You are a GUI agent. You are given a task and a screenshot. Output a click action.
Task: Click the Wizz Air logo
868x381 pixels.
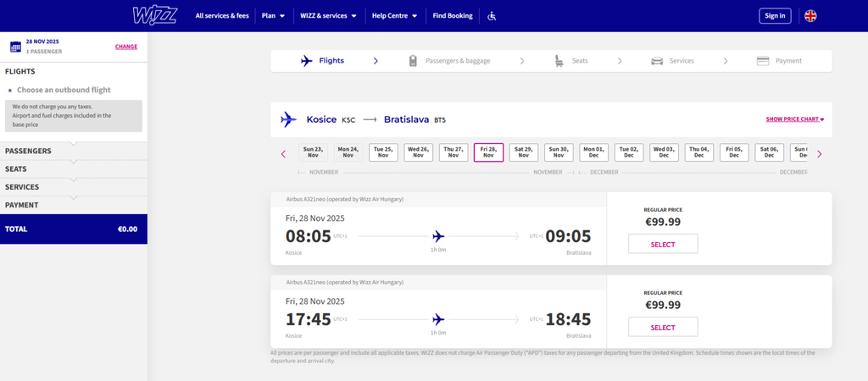[153, 15]
